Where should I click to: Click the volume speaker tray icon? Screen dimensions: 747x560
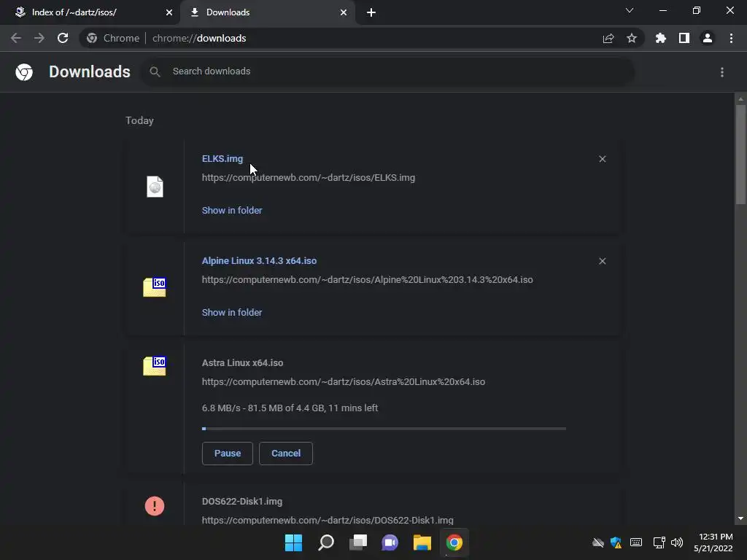[x=676, y=542]
